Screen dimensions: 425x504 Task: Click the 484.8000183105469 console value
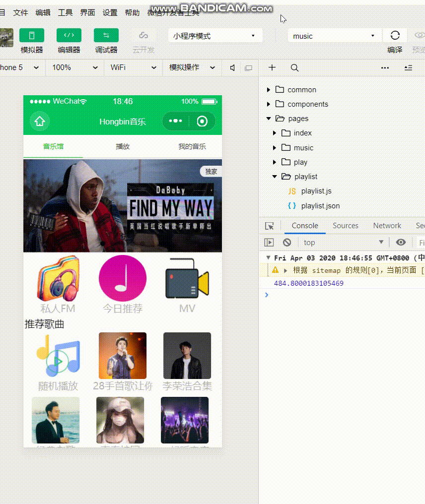[308, 283]
